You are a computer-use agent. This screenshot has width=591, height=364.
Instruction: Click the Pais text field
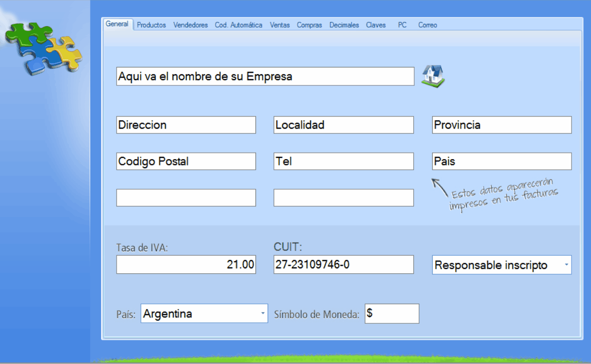pos(502,161)
